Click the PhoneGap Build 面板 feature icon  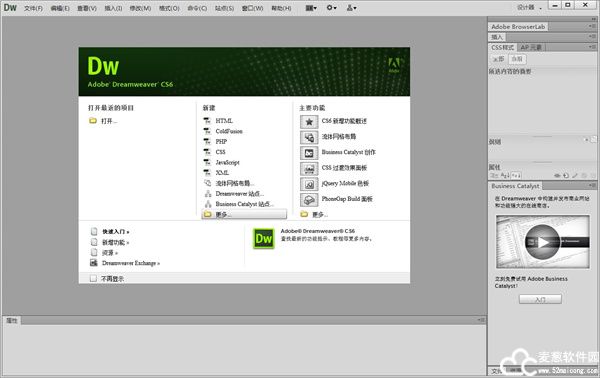(309, 200)
